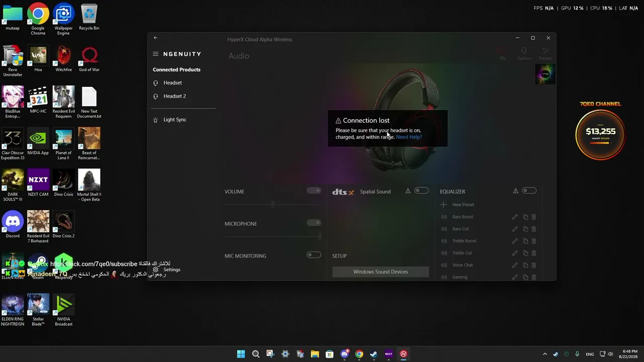644x362 pixels.
Task: Select the NZXT CAM desktop shortcut
Action: (38, 183)
